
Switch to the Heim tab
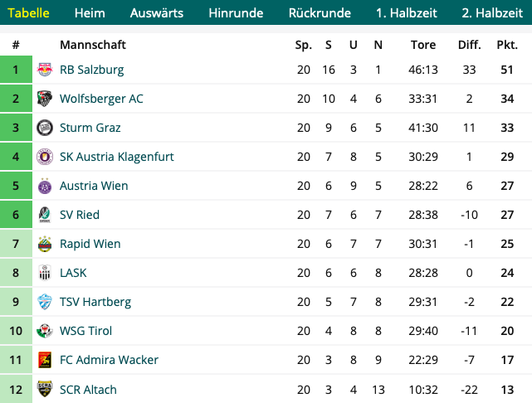[90, 13]
